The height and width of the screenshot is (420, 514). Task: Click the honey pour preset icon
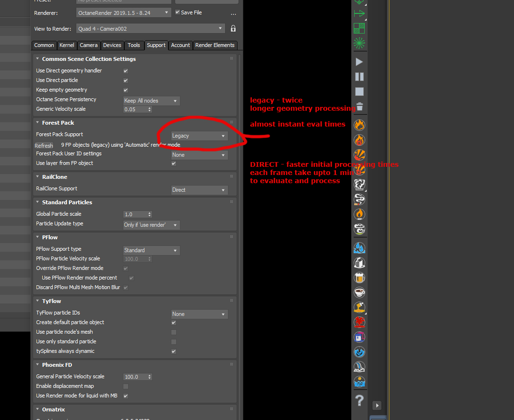(359, 307)
